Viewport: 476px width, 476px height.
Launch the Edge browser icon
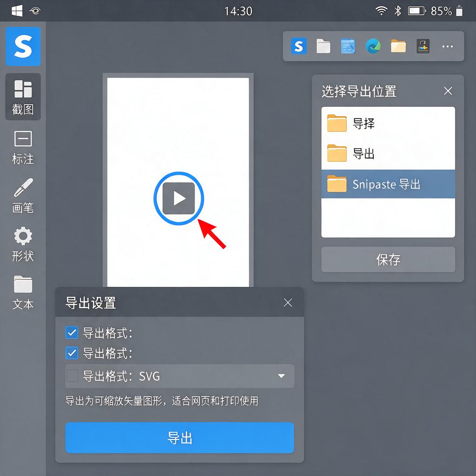pos(373,46)
